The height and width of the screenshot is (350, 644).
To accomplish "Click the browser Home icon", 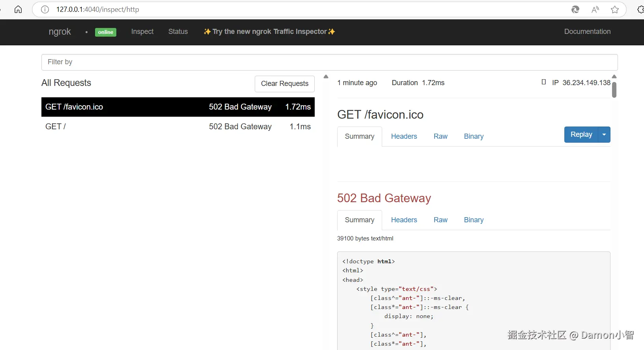I will pyautogui.click(x=18, y=9).
